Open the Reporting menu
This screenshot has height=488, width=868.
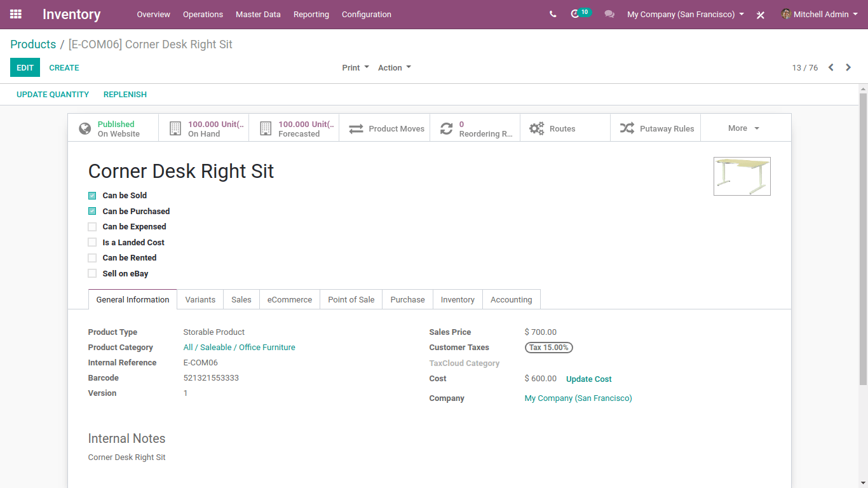311,14
